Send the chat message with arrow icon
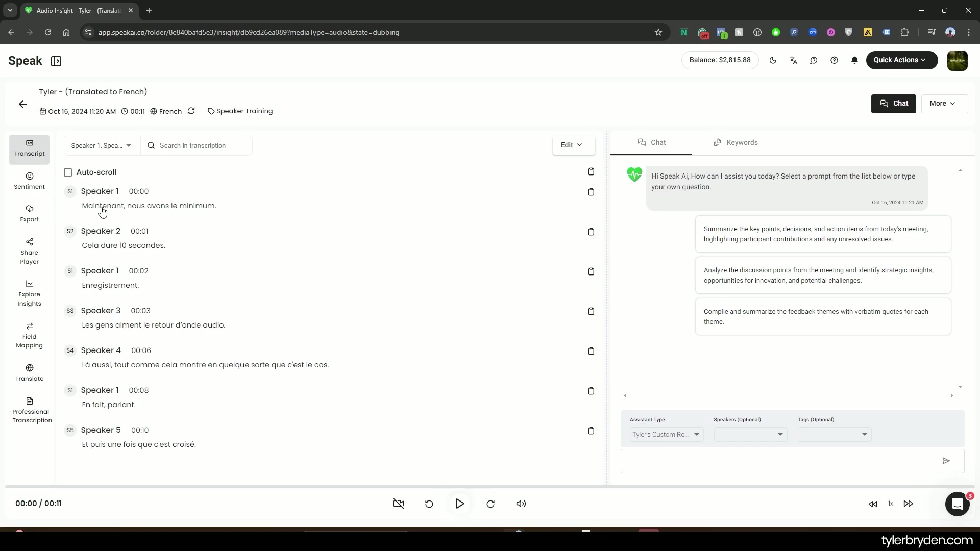Viewport: 980px width, 551px height. 946,461
